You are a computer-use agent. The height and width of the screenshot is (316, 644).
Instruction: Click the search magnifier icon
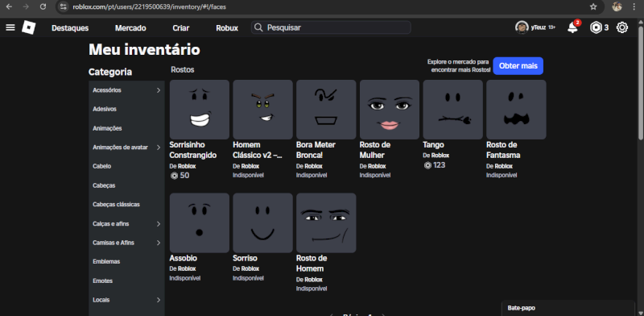click(x=258, y=27)
